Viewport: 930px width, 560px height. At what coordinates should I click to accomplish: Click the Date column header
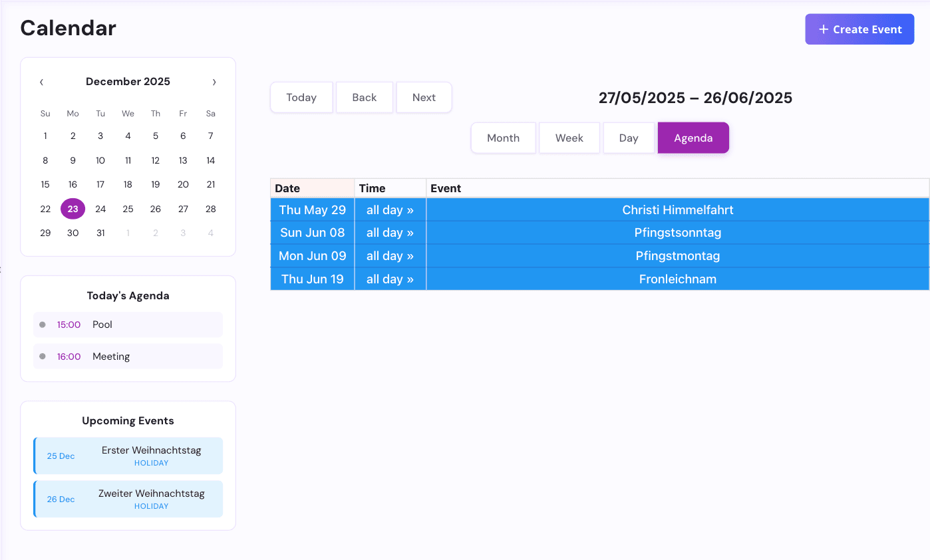(312, 188)
